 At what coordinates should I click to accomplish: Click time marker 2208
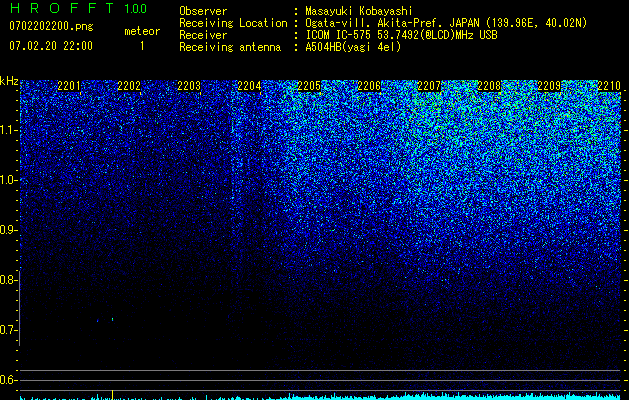[489, 86]
